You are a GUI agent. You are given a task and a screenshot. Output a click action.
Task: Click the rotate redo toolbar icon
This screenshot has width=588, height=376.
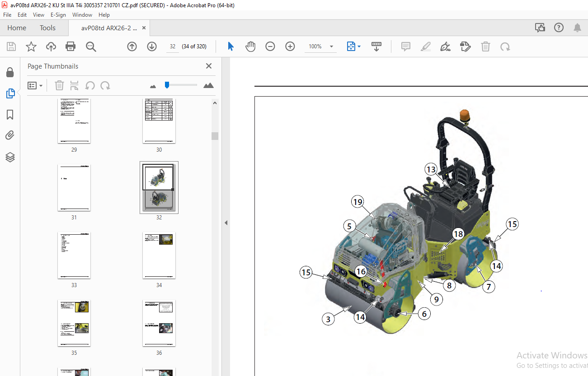505,46
